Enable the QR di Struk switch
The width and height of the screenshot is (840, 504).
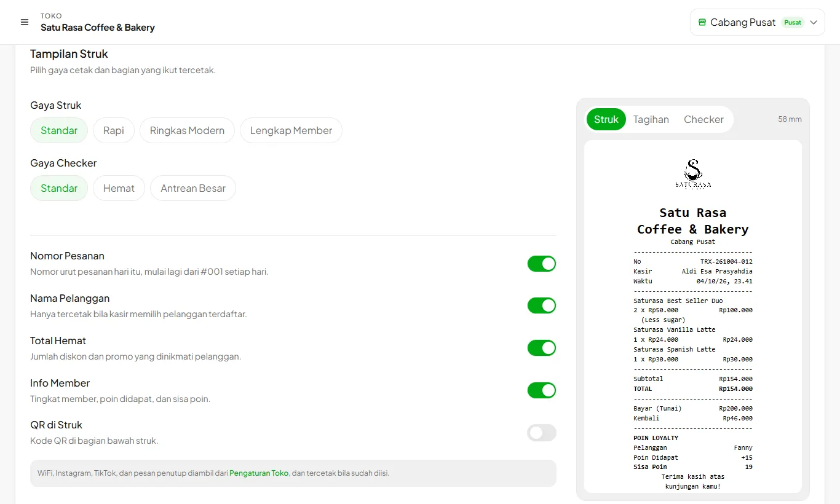click(x=542, y=433)
